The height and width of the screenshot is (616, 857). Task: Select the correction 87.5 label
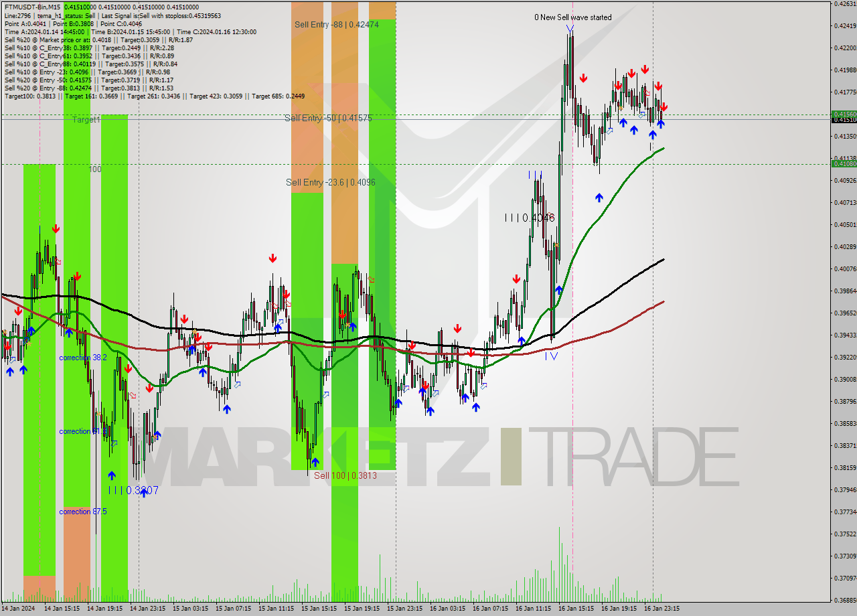83,512
